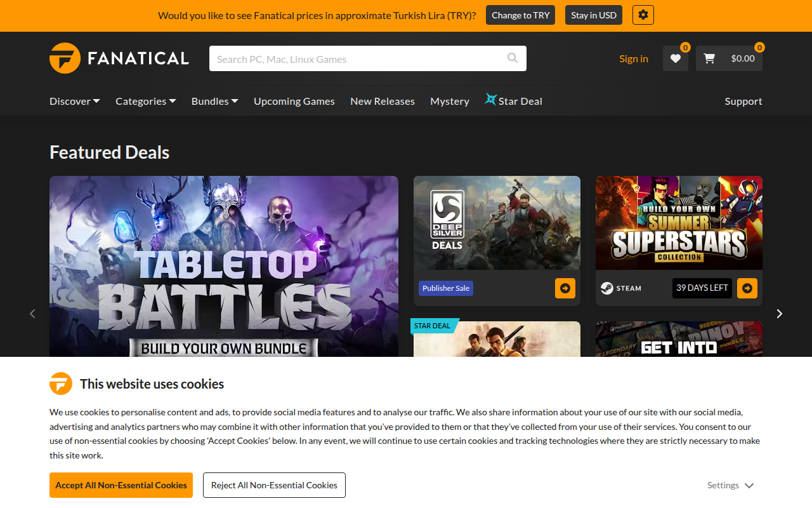Screen dimensions: 812x508
Task: Accept All Non-Essential Cookies
Action: 121,485
